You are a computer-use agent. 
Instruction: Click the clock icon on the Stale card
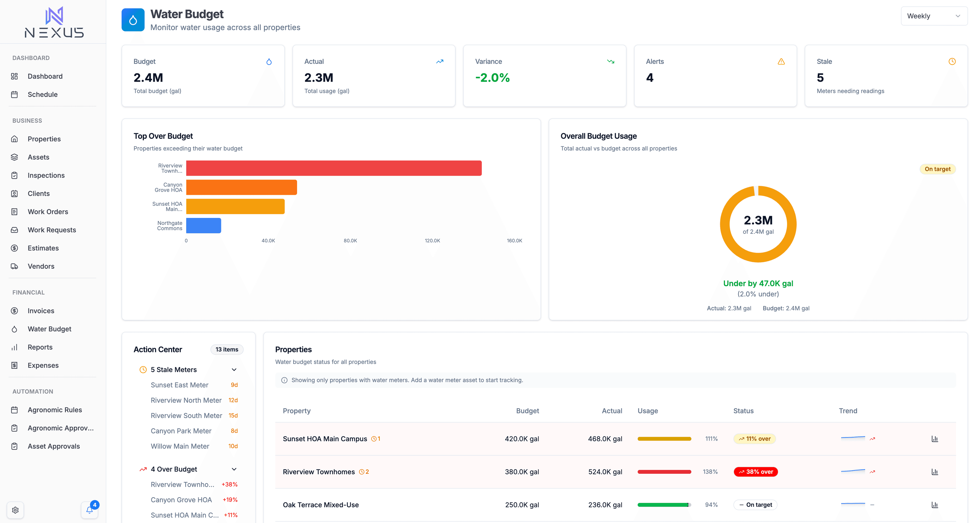[952, 61]
